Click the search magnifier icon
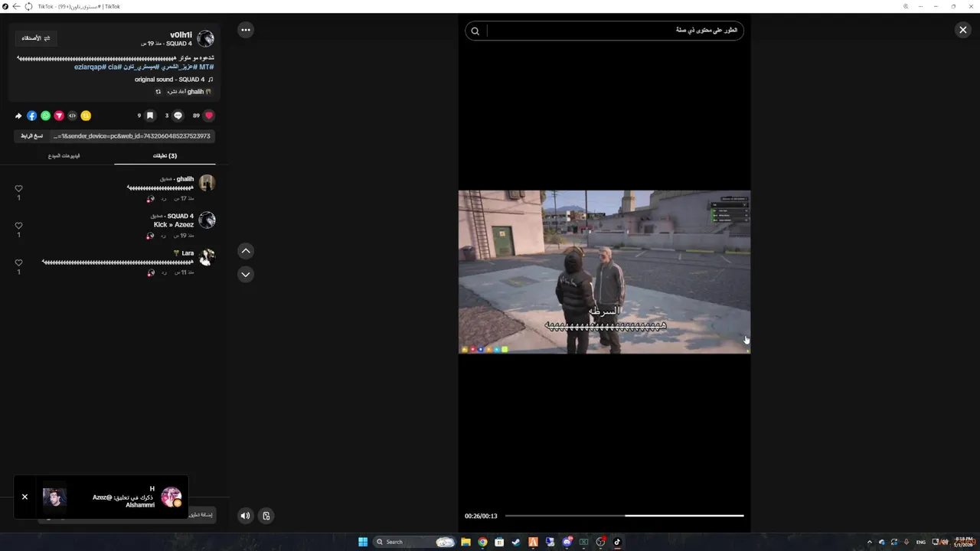 click(x=475, y=31)
